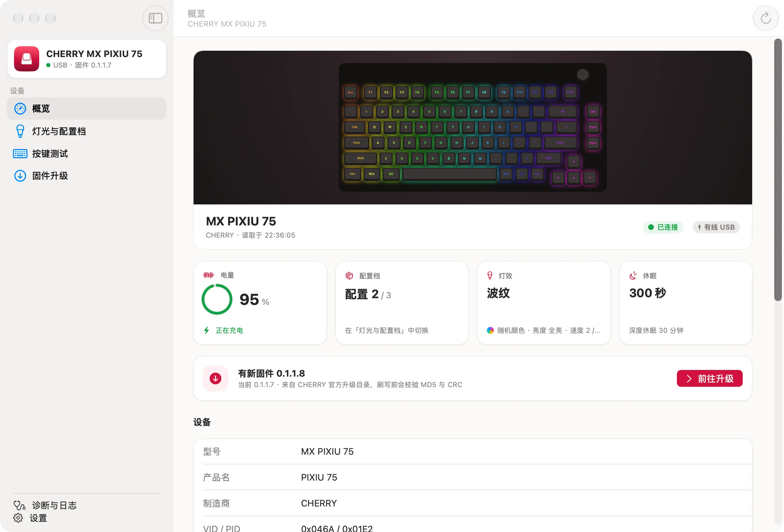This screenshot has width=784, height=532.
Task: Click the battery icon in the 电量 card
Action: pyautogui.click(x=209, y=275)
